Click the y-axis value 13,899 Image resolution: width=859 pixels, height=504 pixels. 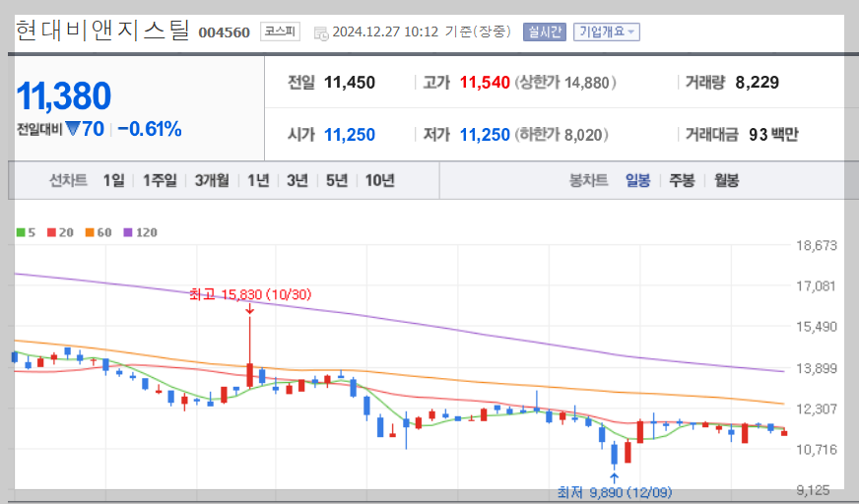click(x=817, y=368)
